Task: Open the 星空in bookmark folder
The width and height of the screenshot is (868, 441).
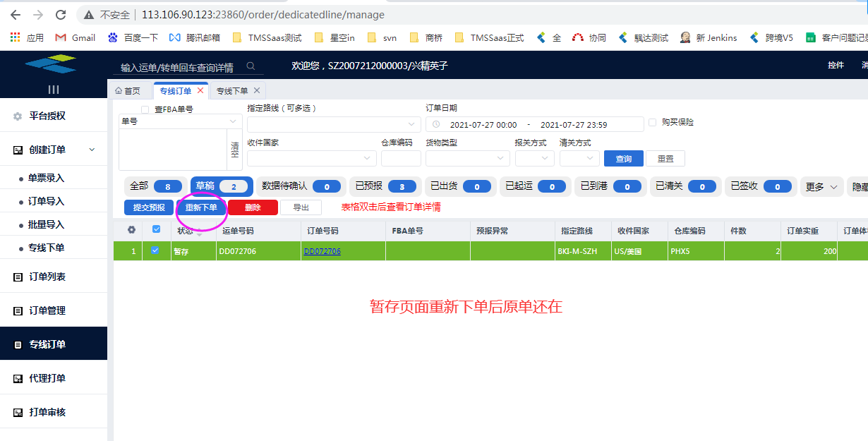Action: 334,37
